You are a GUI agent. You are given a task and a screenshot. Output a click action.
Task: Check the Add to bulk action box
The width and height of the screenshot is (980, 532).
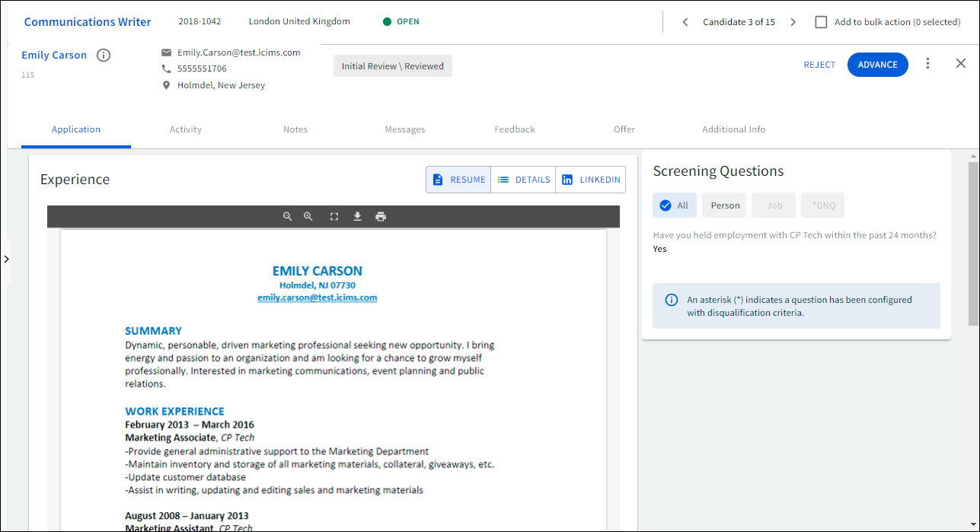pyautogui.click(x=821, y=22)
